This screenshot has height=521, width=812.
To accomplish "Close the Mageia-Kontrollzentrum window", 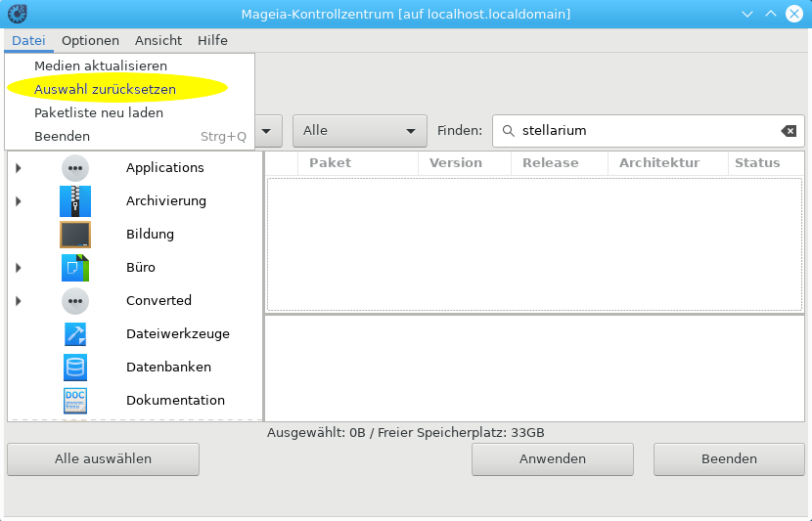I will [x=794, y=14].
